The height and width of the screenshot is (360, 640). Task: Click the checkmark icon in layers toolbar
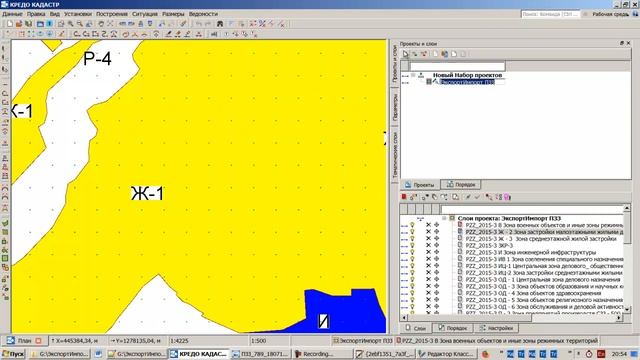click(x=477, y=197)
